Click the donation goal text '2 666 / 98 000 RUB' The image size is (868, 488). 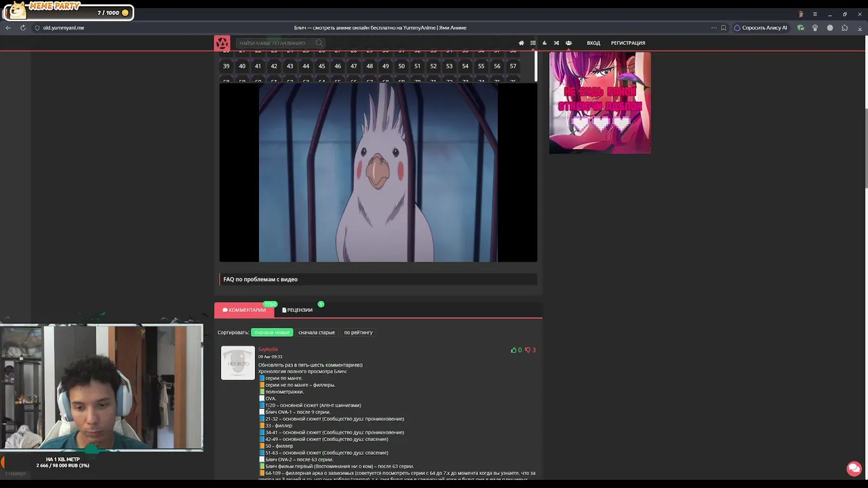tap(62, 466)
